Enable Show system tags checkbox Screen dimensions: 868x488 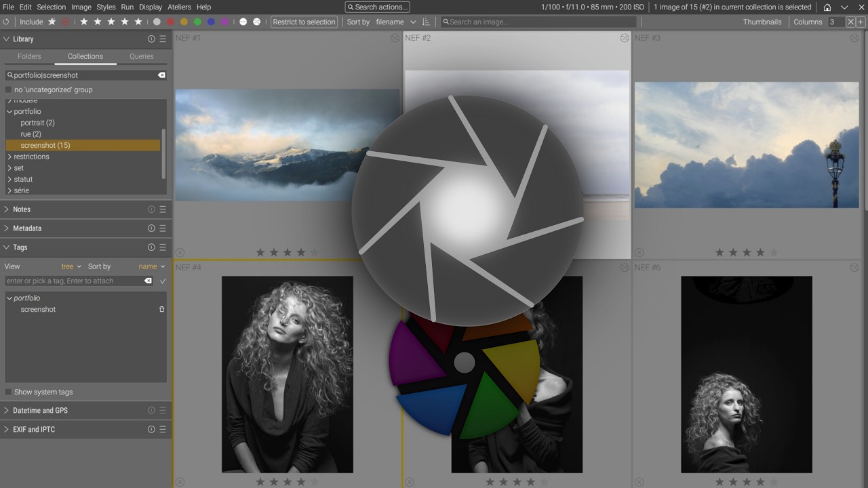pyautogui.click(x=8, y=392)
